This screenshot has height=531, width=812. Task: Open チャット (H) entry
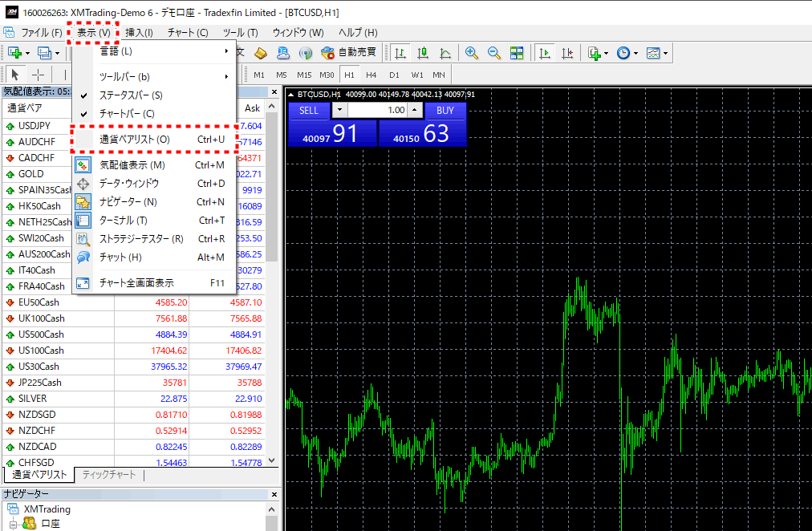click(x=154, y=257)
